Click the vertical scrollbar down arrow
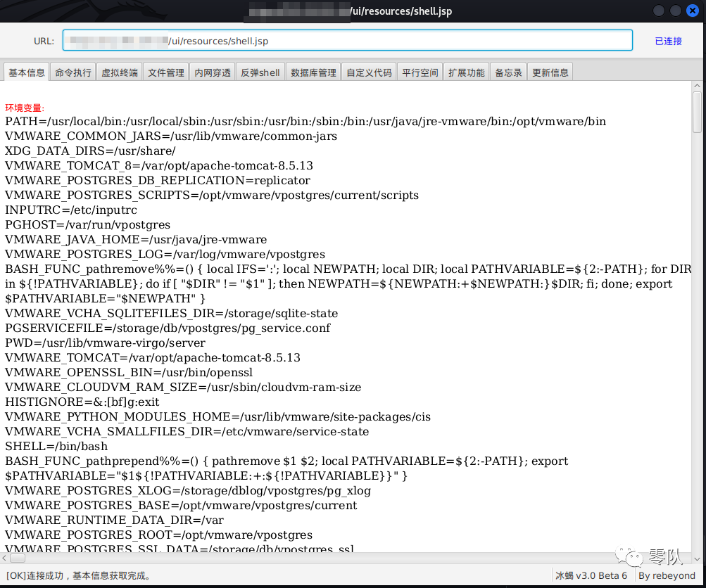The width and height of the screenshot is (706, 588). tap(697, 558)
